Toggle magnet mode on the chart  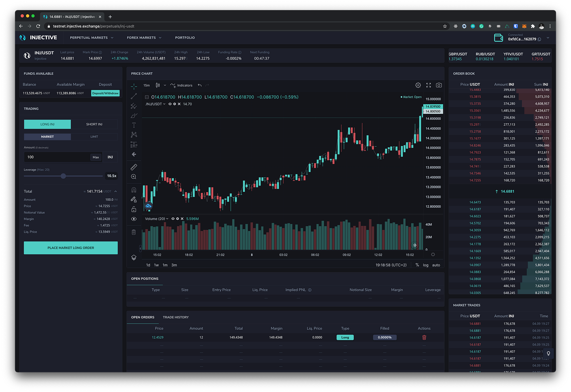[134, 190]
